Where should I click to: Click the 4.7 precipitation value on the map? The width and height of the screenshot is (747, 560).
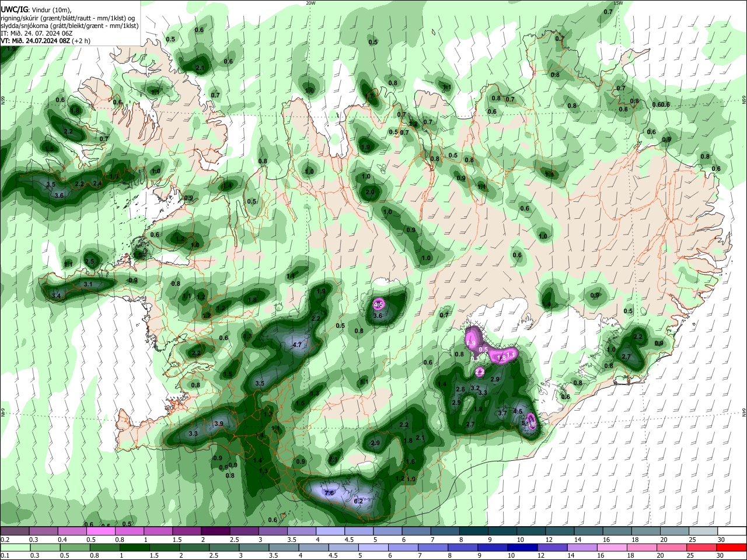coord(296,345)
